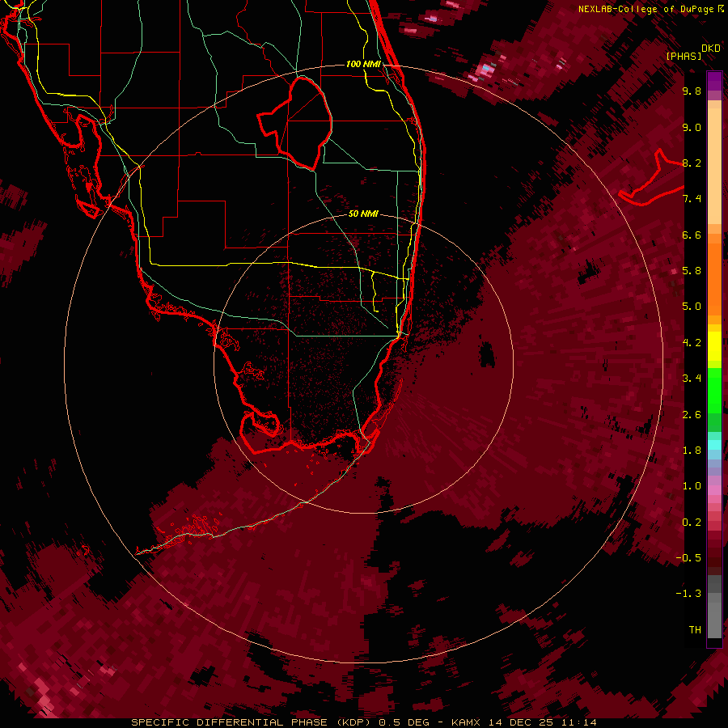Click the 2.6 value on color scale
The width and height of the screenshot is (728, 728).
click(x=692, y=415)
